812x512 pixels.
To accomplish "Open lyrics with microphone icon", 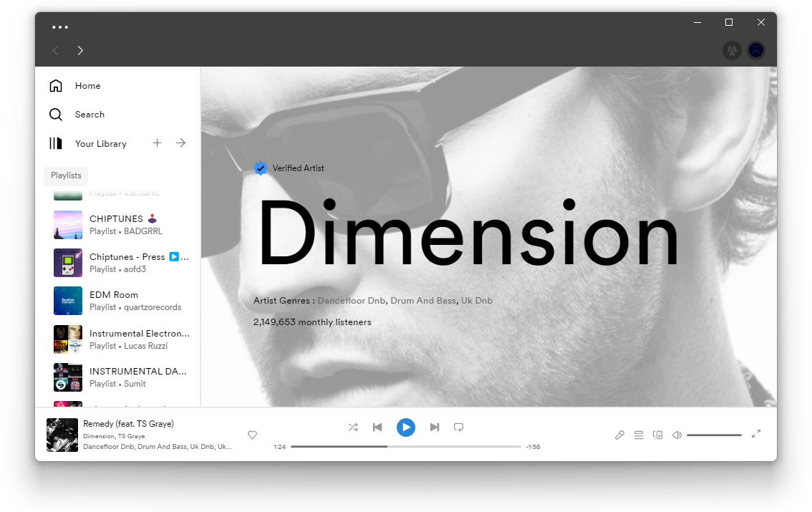I will coord(619,435).
